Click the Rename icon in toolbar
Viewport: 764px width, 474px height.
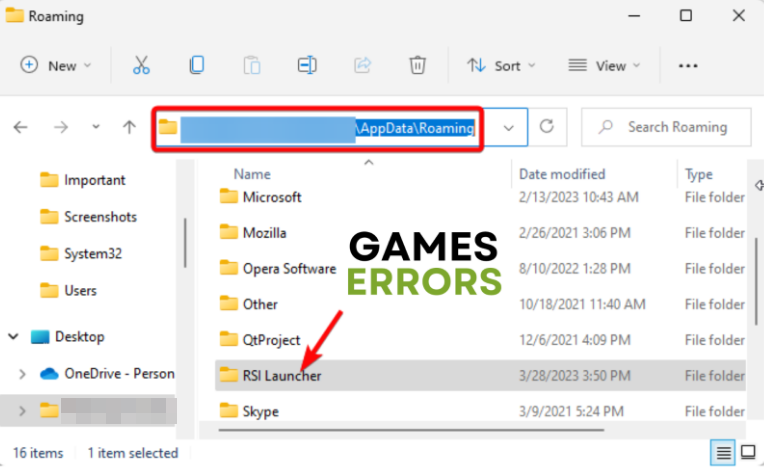tap(307, 65)
